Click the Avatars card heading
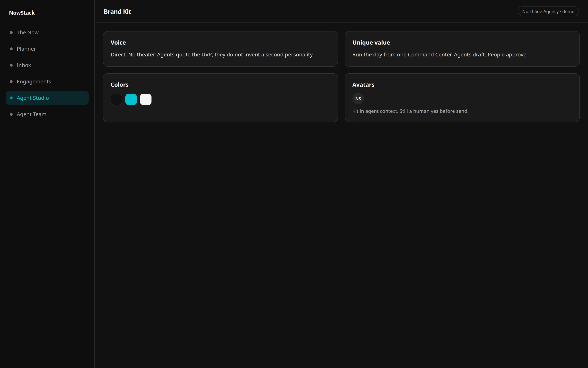The height and width of the screenshot is (368, 588). (x=363, y=85)
